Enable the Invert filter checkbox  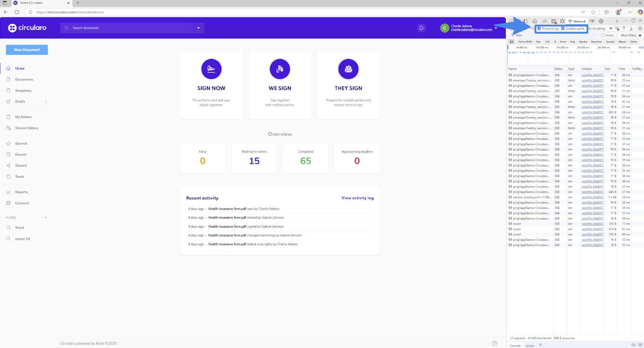pos(603,35)
